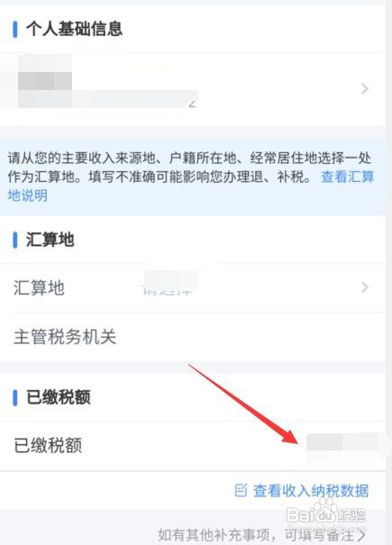Click the 个人基础信息 section header

75,29
